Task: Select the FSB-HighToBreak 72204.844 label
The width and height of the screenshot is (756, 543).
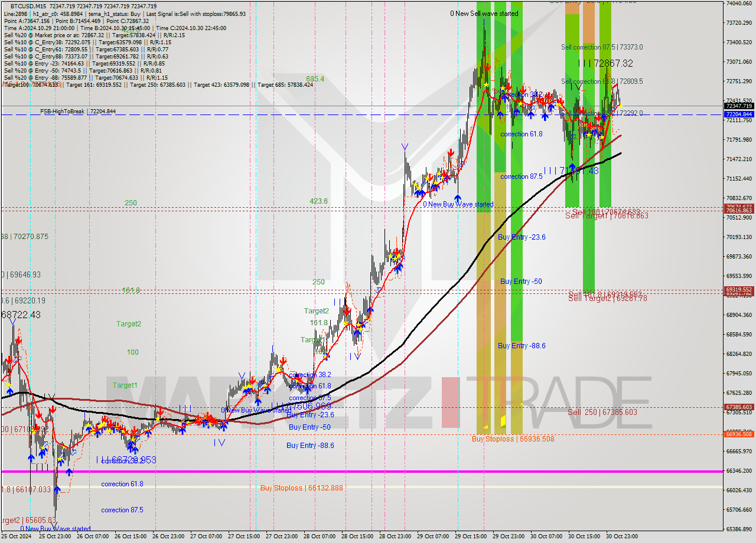Action: (x=78, y=111)
